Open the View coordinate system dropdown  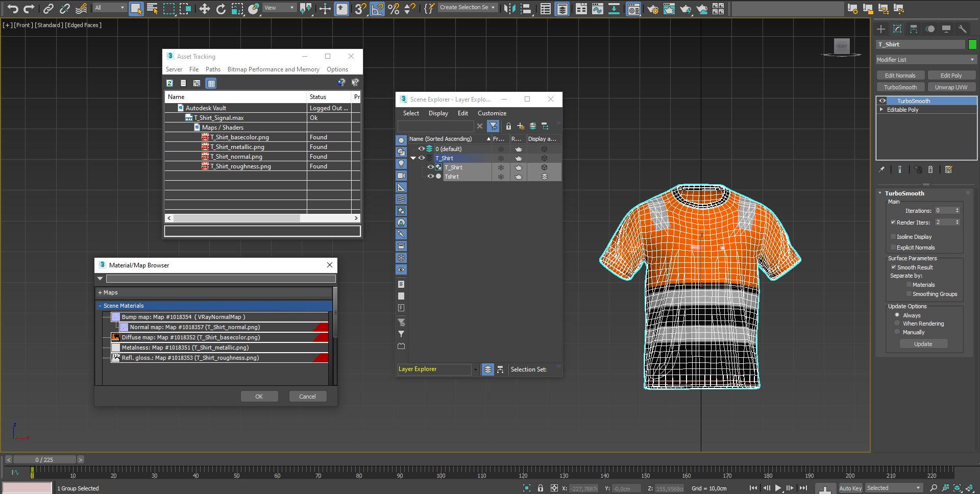pos(279,8)
